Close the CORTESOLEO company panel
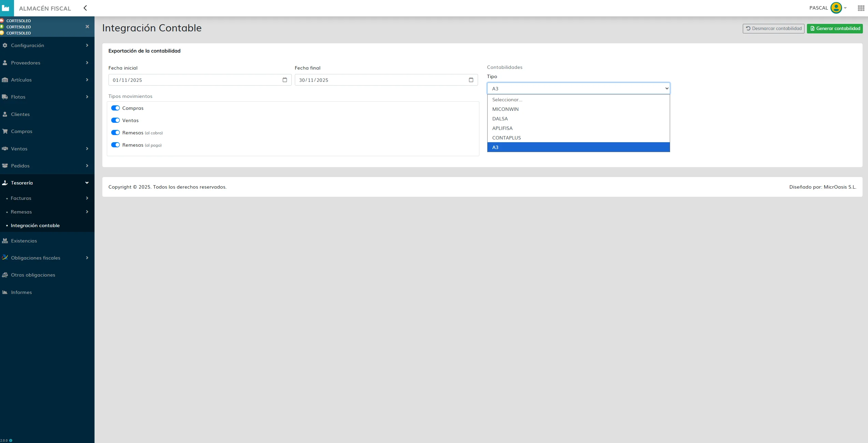868x443 pixels. coord(87,27)
